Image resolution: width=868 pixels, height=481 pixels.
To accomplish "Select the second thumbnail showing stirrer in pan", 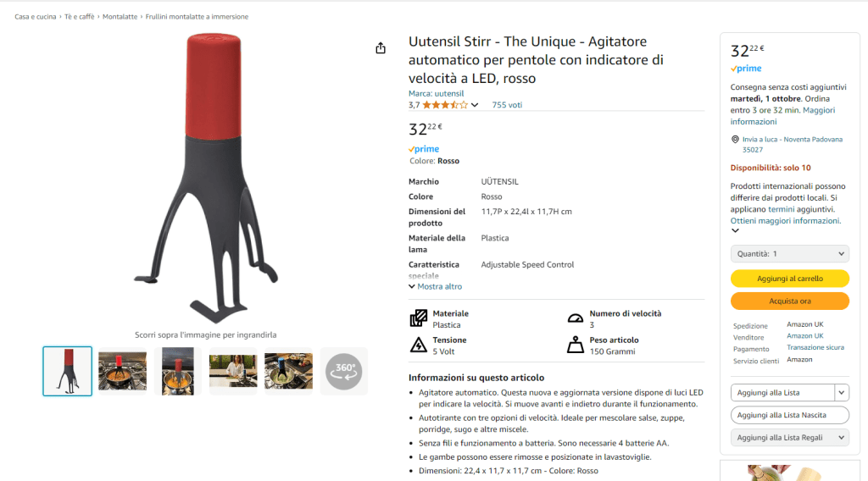I will [122, 371].
